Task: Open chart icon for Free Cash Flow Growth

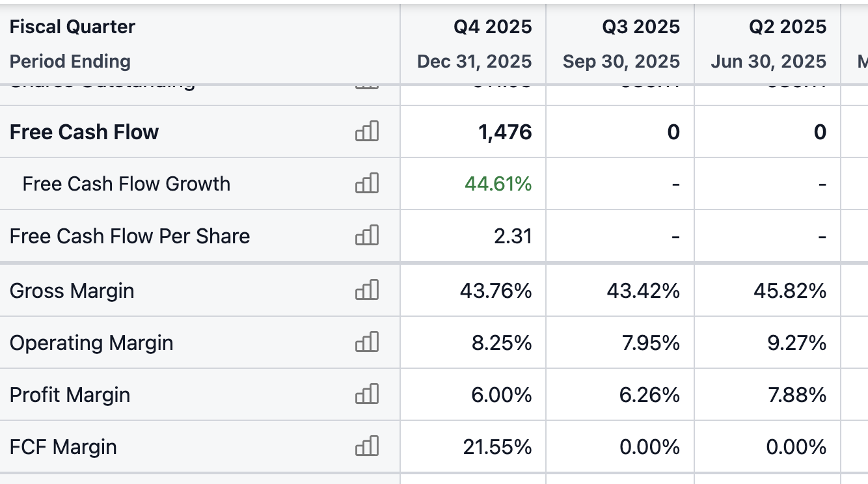Action: [367, 183]
